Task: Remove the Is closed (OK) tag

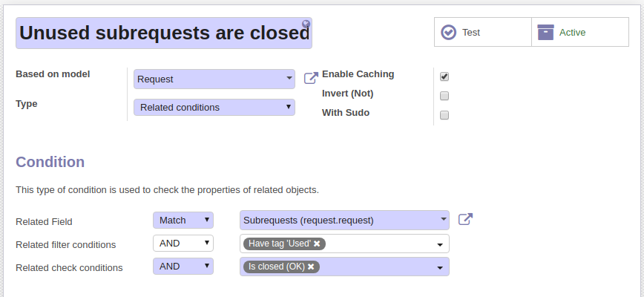Action: (x=311, y=267)
